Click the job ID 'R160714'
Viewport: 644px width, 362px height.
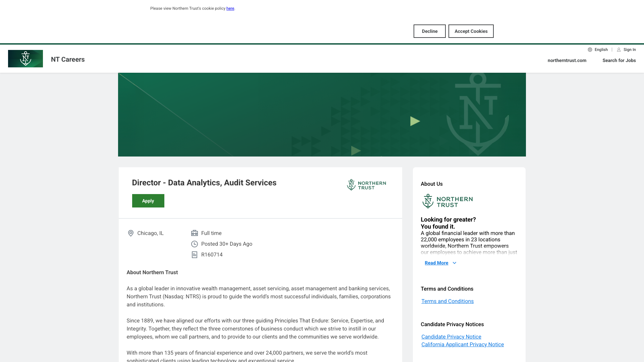tap(212, 255)
